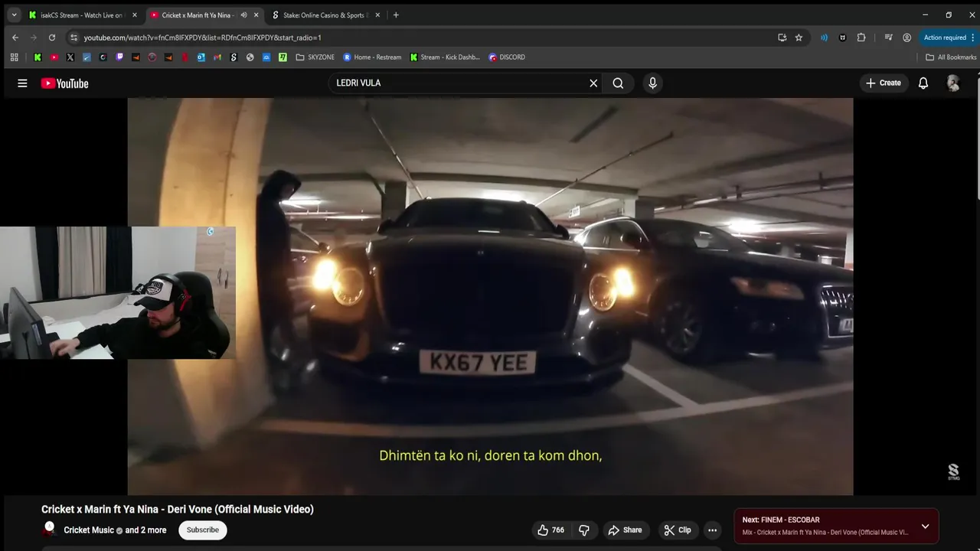The image size is (980, 551).
Task: Open the red YouTube bookmark icon
Action: pyautogui.click(x=54, y=57)
